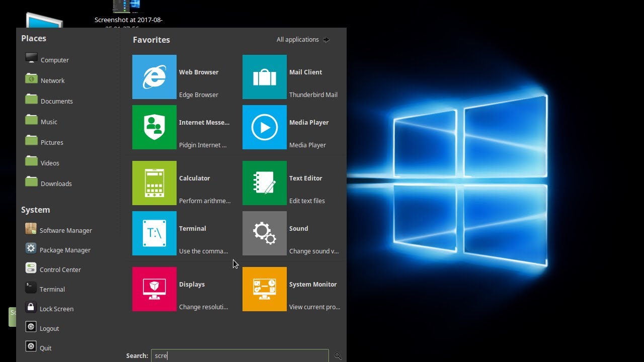Click the "Downloads" label under Places
The image size is (644, 362).
56,184
